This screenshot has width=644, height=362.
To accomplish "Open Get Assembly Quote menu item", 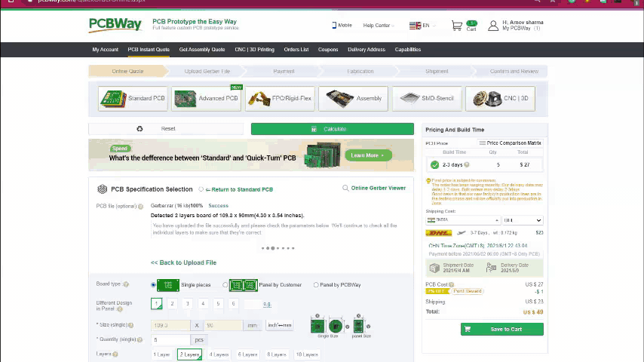I will 202,50.
